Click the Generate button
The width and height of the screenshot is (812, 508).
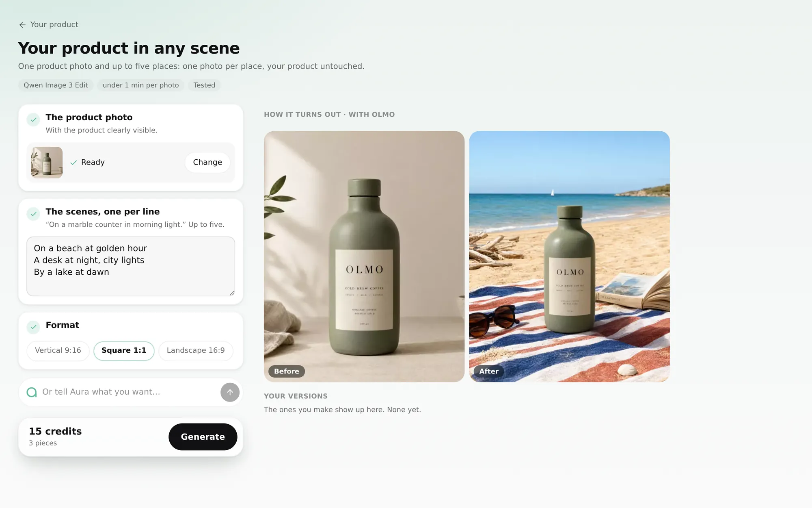click(x=203, y=437)
